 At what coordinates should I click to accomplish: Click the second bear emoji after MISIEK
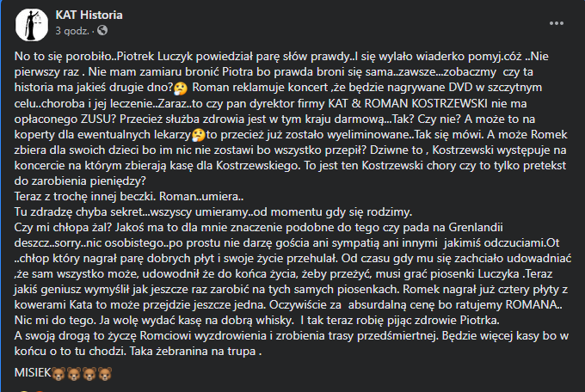(74, 373)
